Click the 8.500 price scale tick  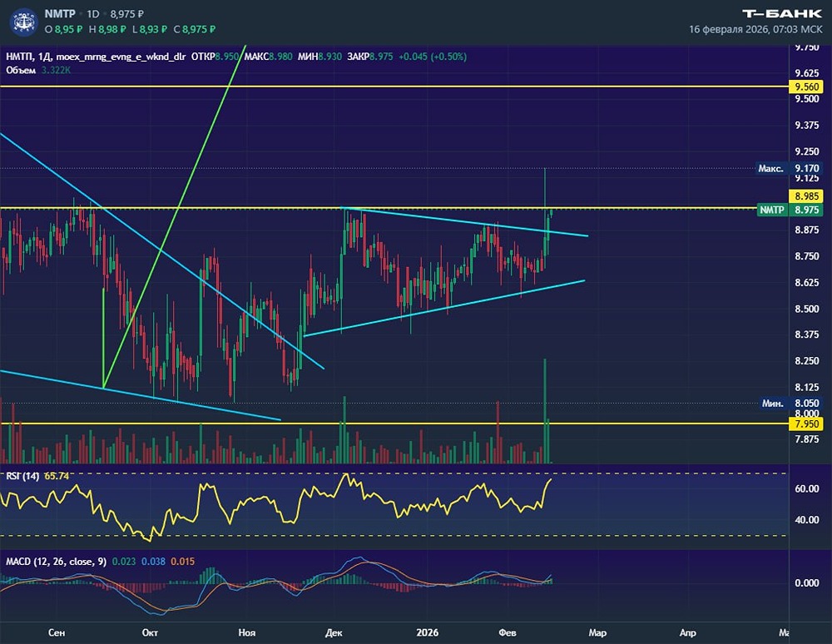click(806, 309)
